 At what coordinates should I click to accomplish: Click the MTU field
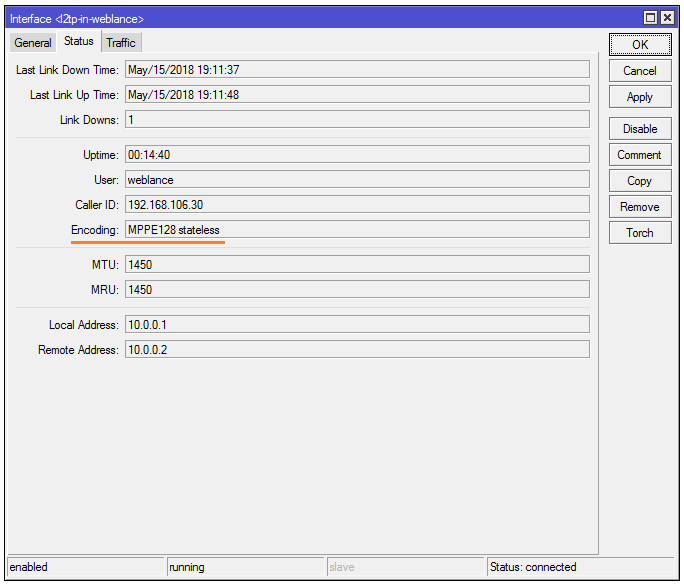[357, 264]
